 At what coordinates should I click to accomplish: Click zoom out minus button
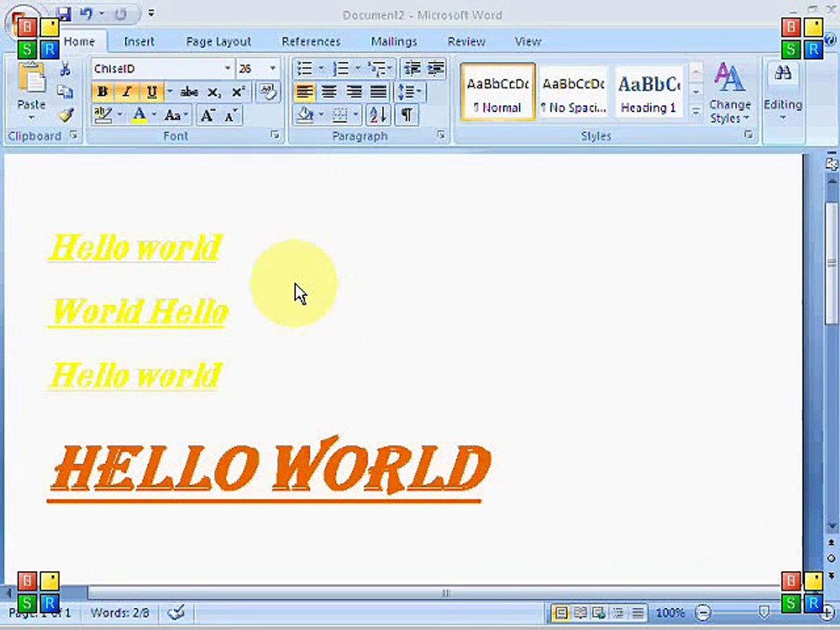pyautogui.click(x=703, y=612)
